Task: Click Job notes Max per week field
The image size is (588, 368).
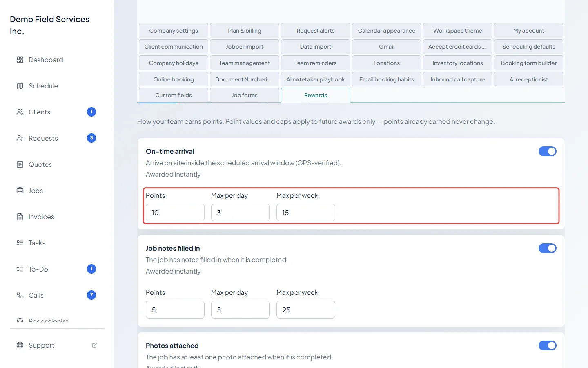Action: coord(306,310)
